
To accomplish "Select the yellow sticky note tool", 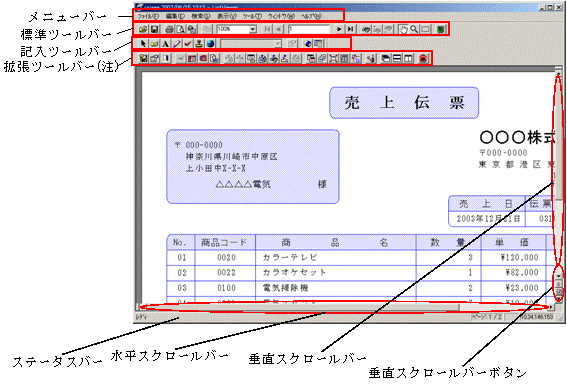I will [154, 44].
